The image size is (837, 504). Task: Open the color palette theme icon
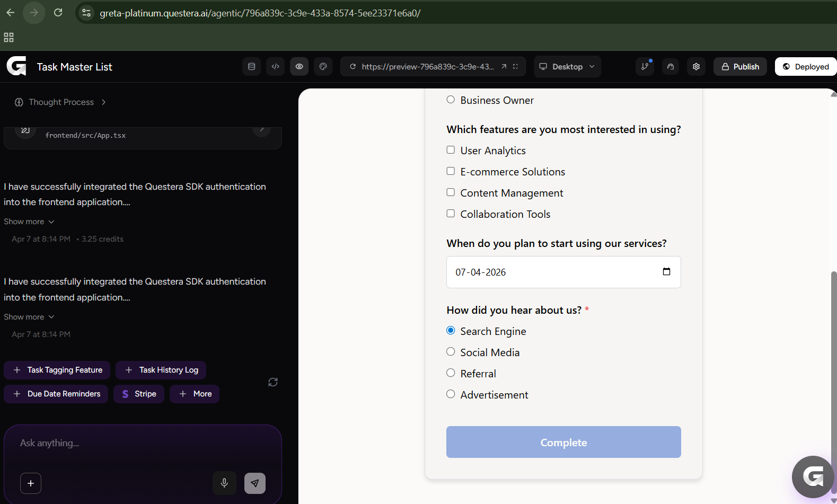(x=323, y=67)
